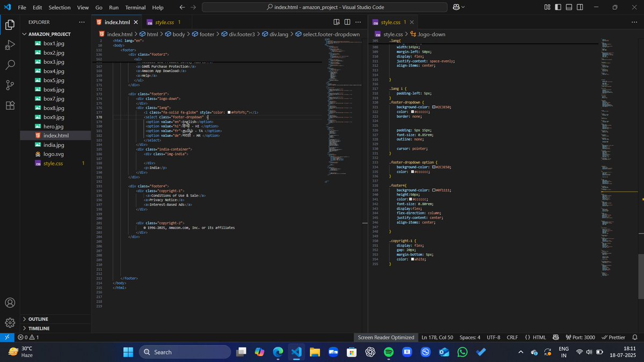Show hidden system tray icons chevron
Screen dimensions: 644x362
pyautogui.click(x=520, y=352)
